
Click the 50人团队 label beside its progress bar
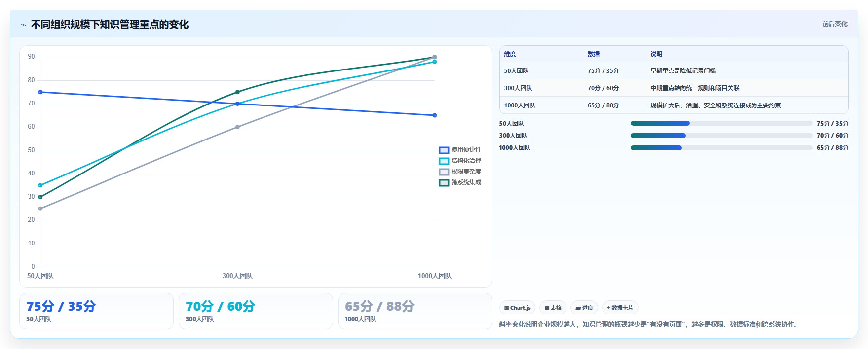pyautogui.click(x=511, y=124)
